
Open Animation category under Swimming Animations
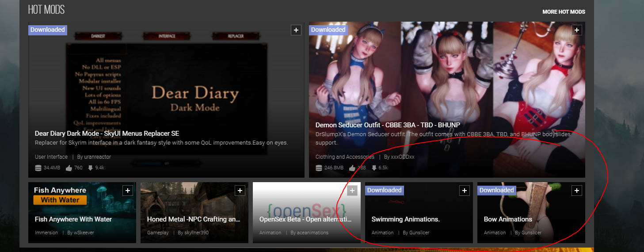(x=382, y=233)
